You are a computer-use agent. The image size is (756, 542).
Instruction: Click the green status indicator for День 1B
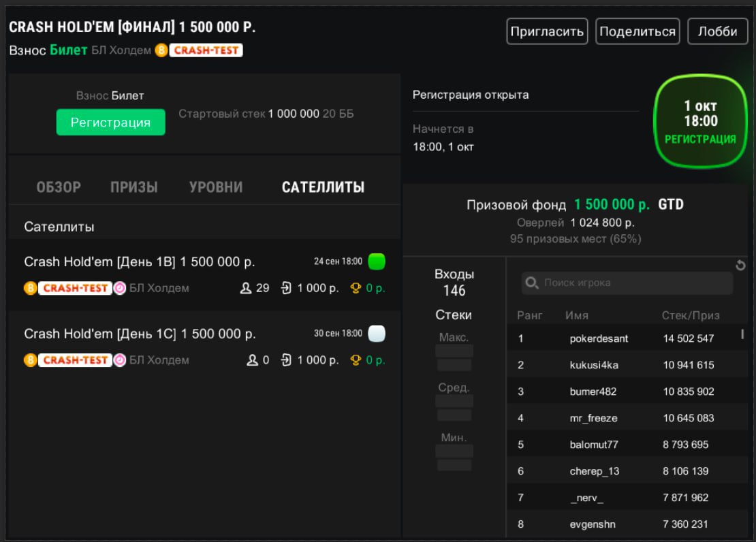point(377,261)
